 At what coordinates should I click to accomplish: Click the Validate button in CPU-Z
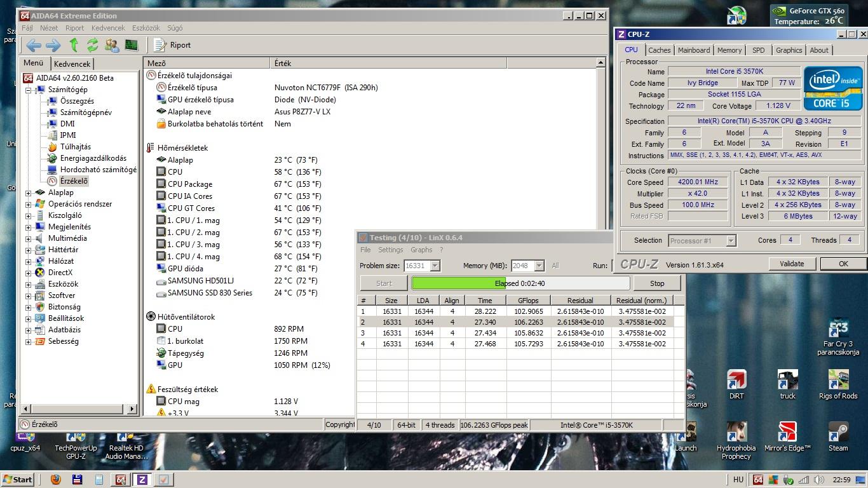[x=792, y=264]
